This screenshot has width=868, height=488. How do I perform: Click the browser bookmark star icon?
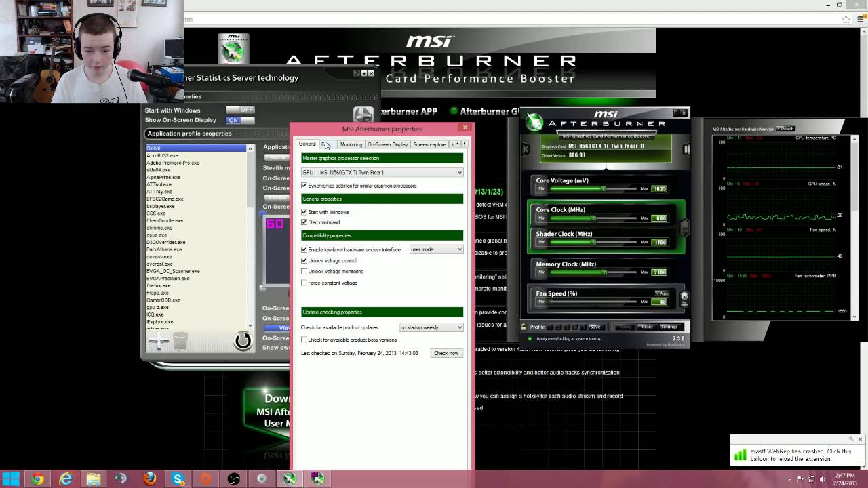click(846, 20)
